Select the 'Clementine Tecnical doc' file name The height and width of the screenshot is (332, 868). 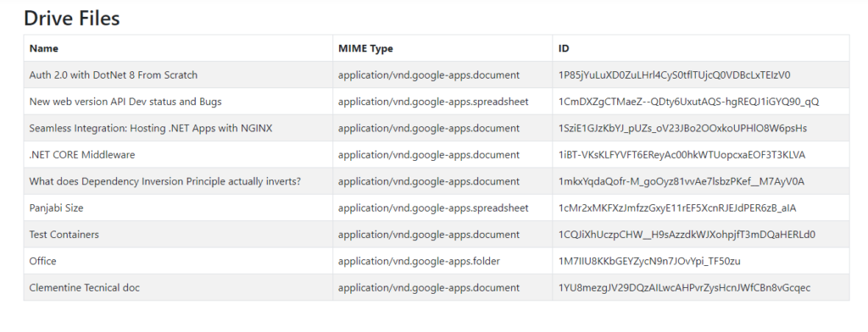point(85,287)
